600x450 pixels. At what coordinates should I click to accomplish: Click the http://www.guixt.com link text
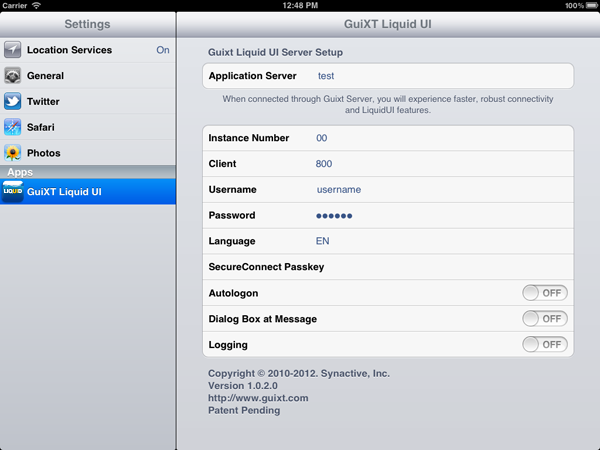258,398
